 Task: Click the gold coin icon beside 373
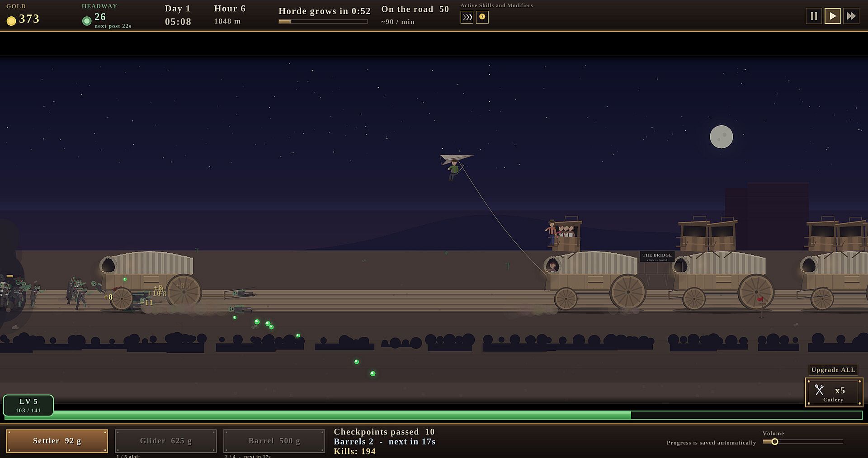tap(11, 20)
